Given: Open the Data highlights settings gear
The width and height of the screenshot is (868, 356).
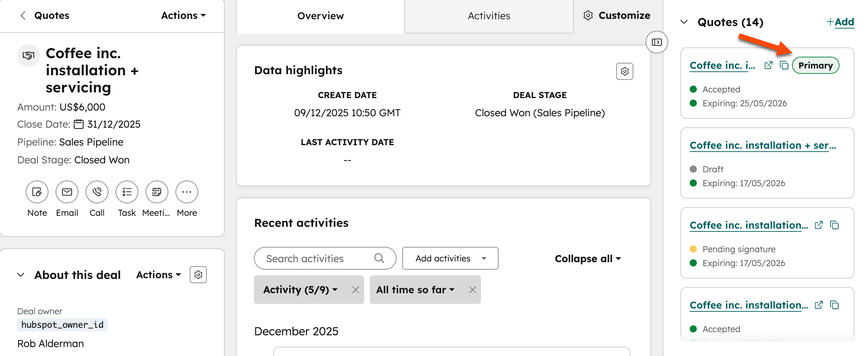Looking at the screenshot, I should tap(624, 71).
